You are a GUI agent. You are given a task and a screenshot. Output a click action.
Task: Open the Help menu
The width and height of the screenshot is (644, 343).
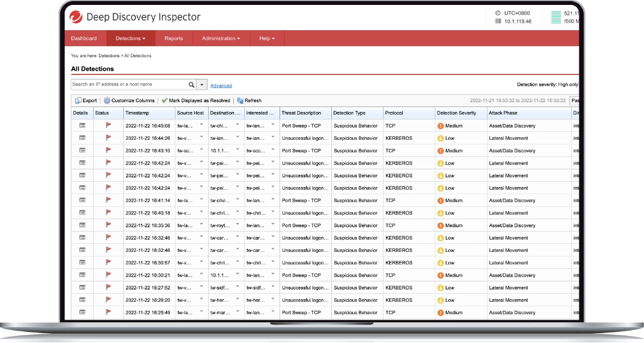(267, 38)
